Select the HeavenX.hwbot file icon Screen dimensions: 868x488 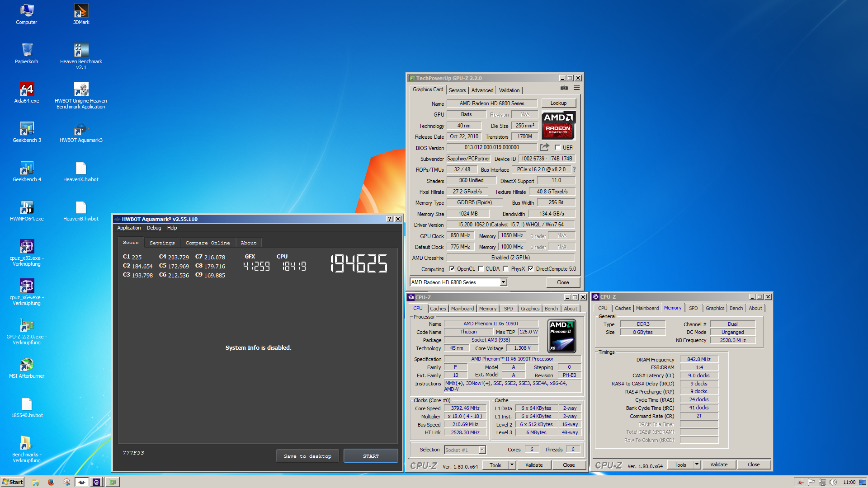coord(81,171)
